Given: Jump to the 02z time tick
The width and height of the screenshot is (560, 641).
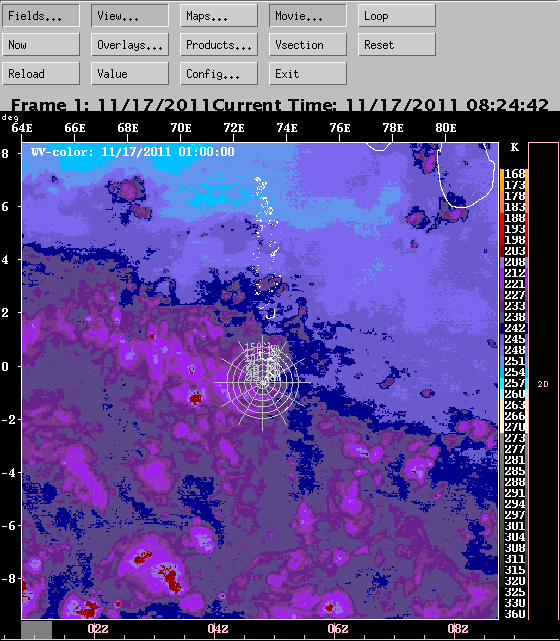Looking at the screenshot, I should click(98, 628).
